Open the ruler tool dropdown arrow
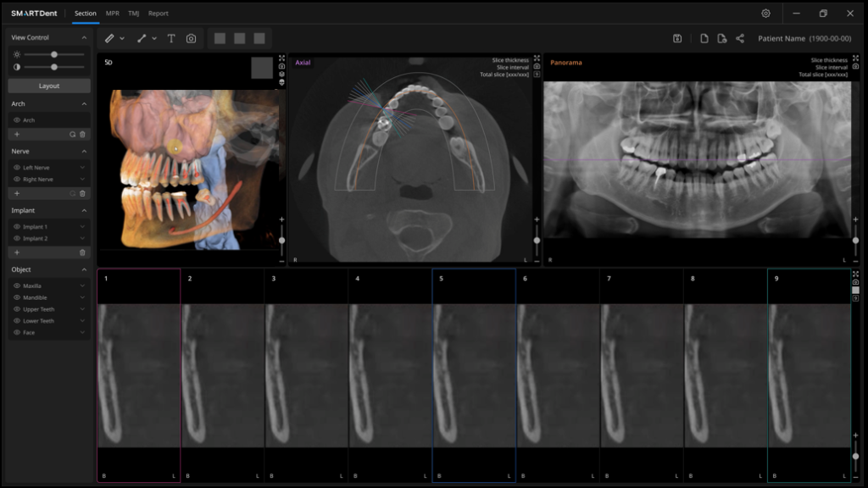Image resolution: width=868 pixels, height=488 pixels. pyautogui.click(x=121, y=38)
